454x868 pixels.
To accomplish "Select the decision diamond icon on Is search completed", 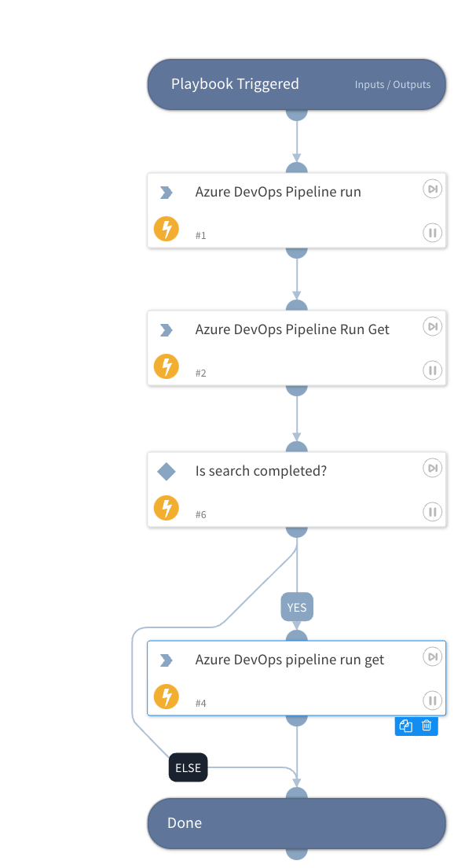I will (x=166, y=471).
